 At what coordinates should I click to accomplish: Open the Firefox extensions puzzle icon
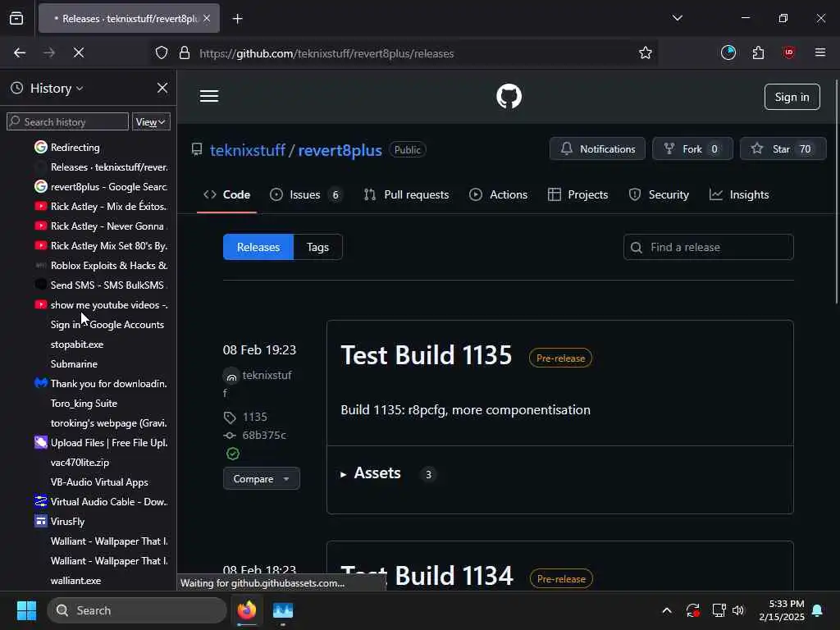tap(758, 52)
